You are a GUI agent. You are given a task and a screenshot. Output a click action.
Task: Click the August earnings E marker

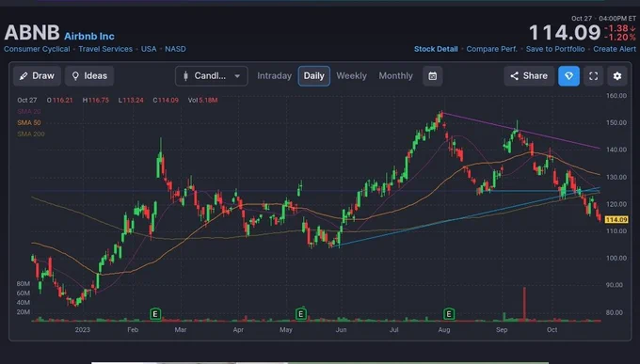(449, 314)
